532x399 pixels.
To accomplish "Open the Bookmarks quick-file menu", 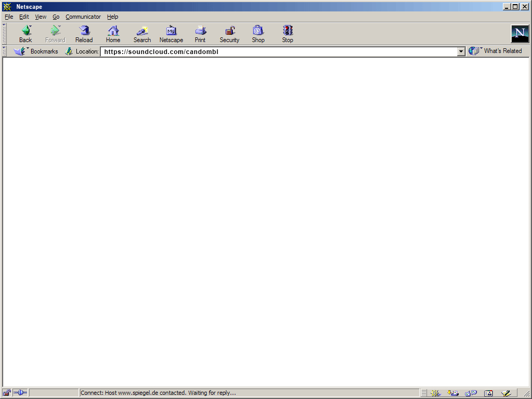I will [36, 51].
